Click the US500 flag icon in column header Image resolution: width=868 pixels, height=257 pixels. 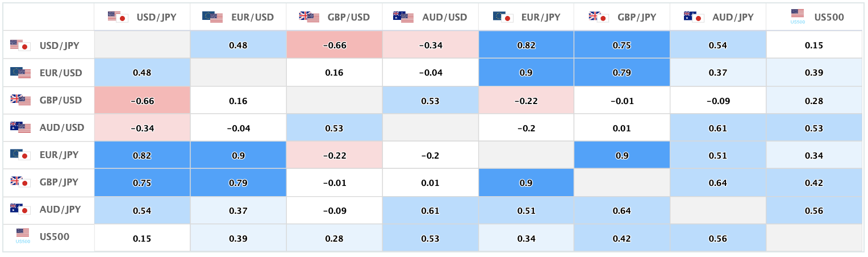point(798,16)
